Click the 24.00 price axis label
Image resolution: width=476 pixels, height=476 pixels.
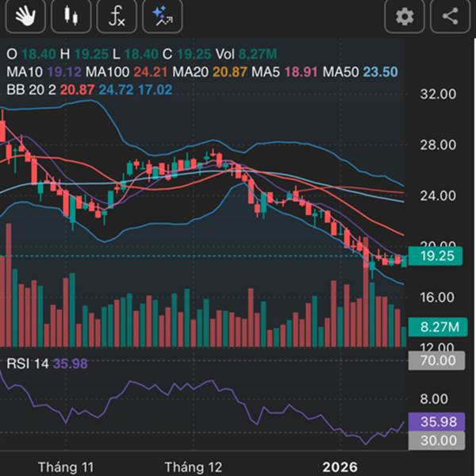click(438, 196)
